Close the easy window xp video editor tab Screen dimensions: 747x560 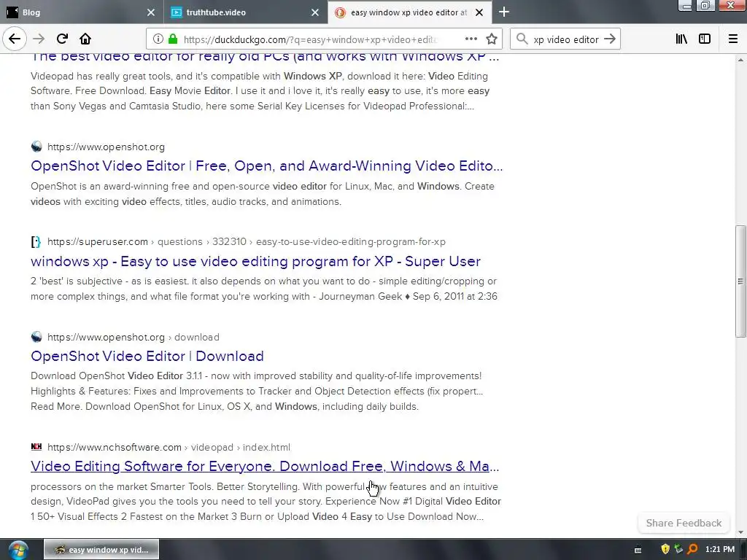479,12
